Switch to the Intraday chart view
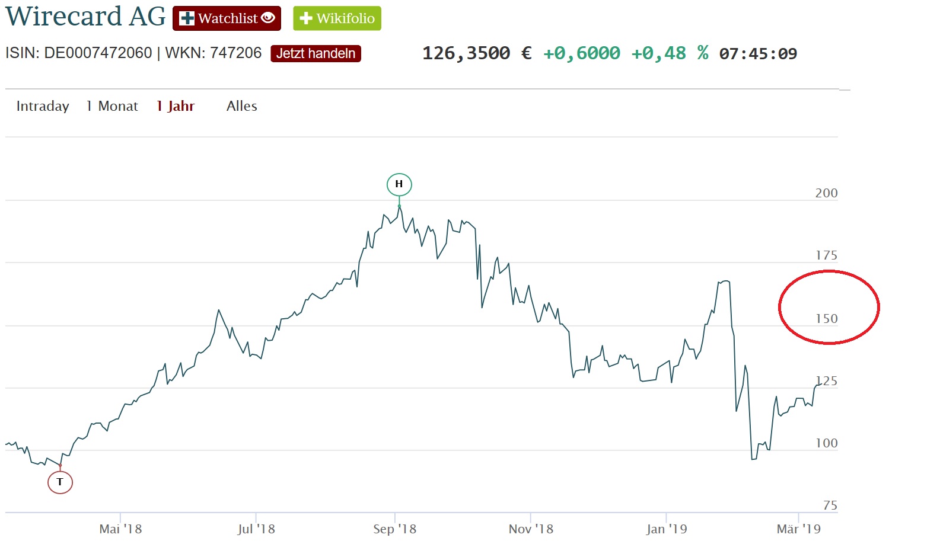 tap(43, 106)
